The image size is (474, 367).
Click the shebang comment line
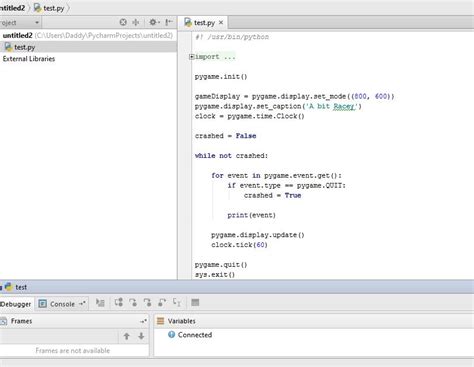click(232, 37)
